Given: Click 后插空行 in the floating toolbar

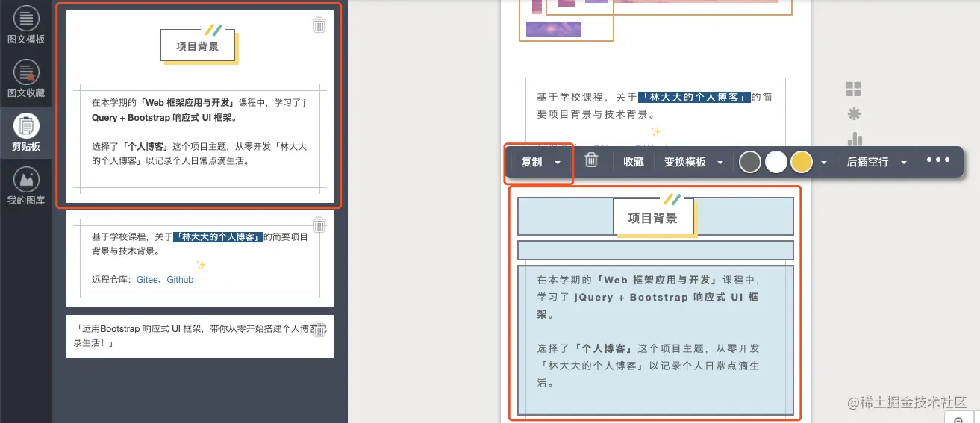Looking at the screenshot, I should (867, 162).
